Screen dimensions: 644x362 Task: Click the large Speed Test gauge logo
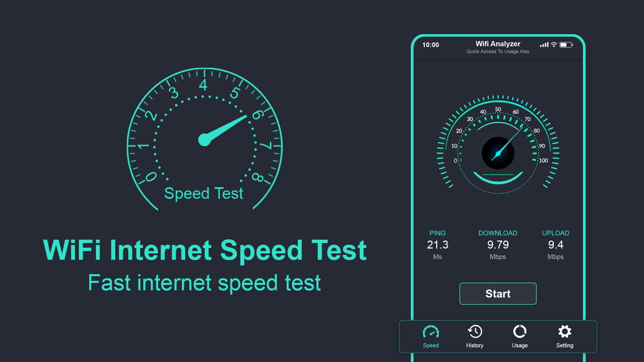(205, 139)
